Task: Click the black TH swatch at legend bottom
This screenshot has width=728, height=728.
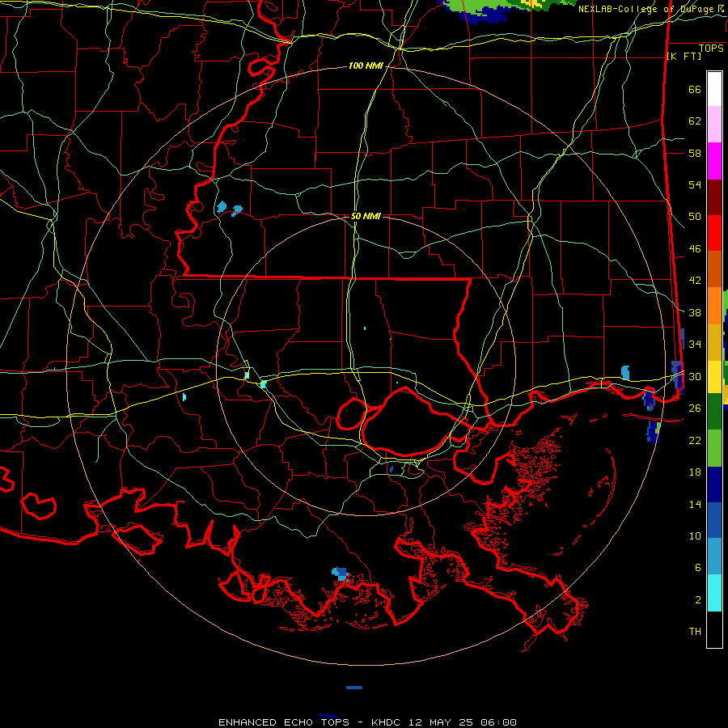Action: pyautogui.click(x=714, y=629)
